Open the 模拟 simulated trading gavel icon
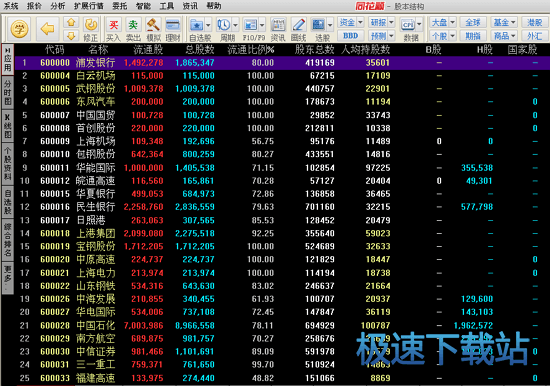This screenshot has height=386, width=550. click(153, 29)
